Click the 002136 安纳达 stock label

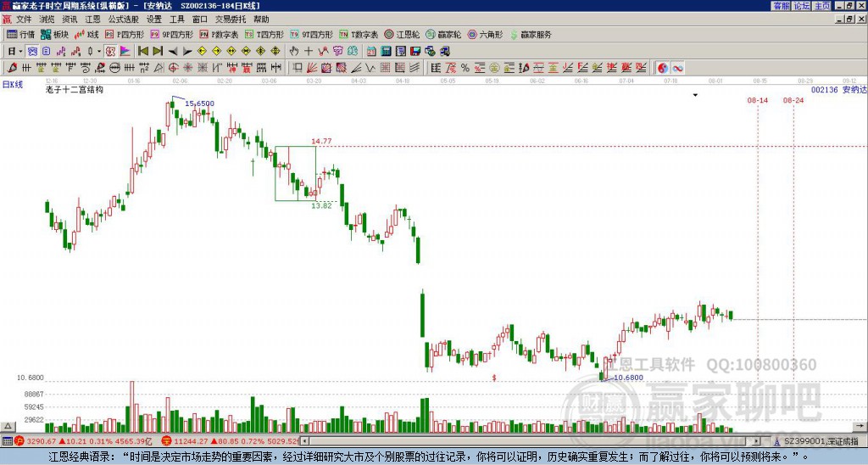(838, 89)
